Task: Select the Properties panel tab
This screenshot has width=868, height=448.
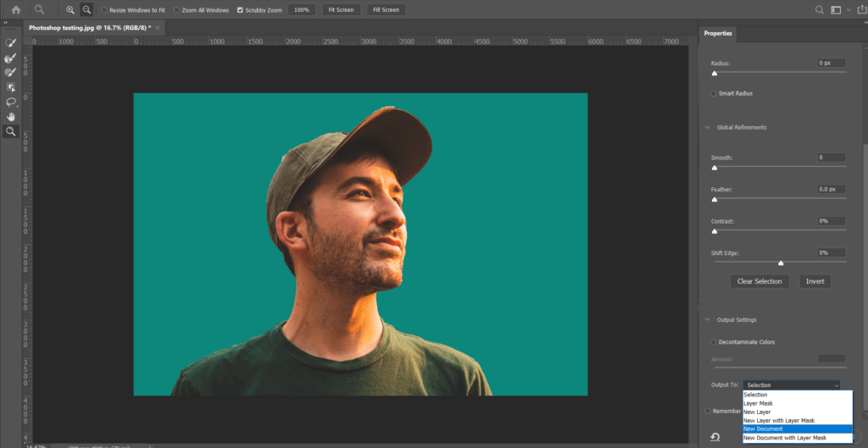Action: tap(718, 34)
